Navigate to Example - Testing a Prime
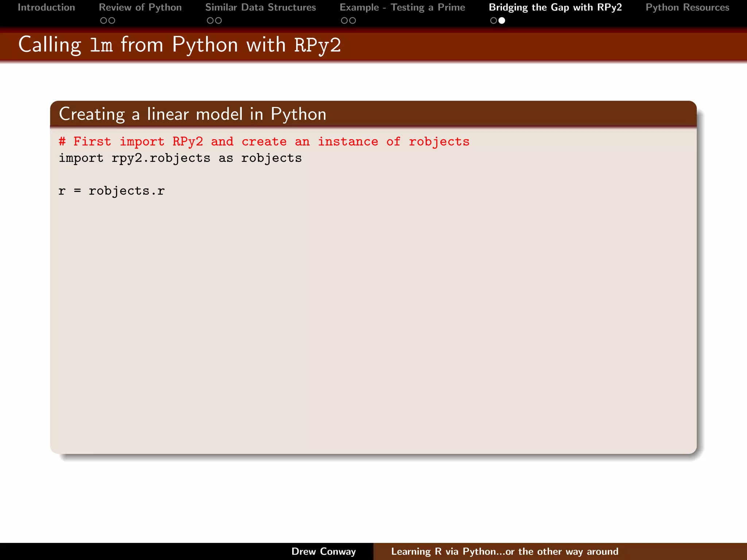Screen dimensions: 747x560 [x=402, y=7]
